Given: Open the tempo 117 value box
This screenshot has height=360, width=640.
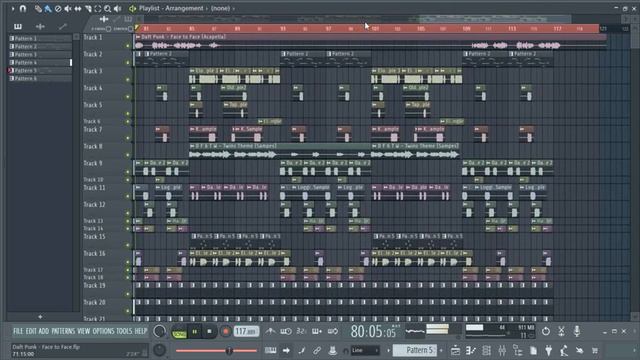Looking at the screenshot, I should tap(246, 331).
